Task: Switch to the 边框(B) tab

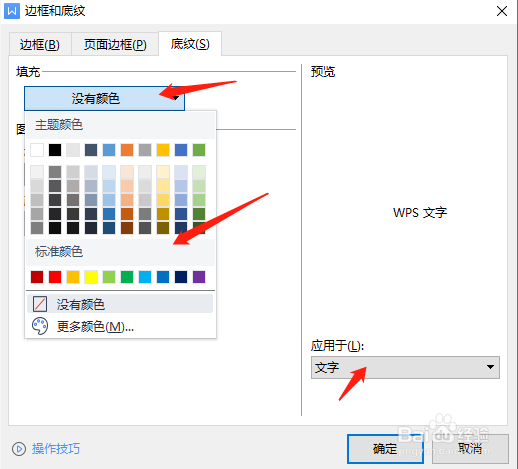Action: (40, 44)
